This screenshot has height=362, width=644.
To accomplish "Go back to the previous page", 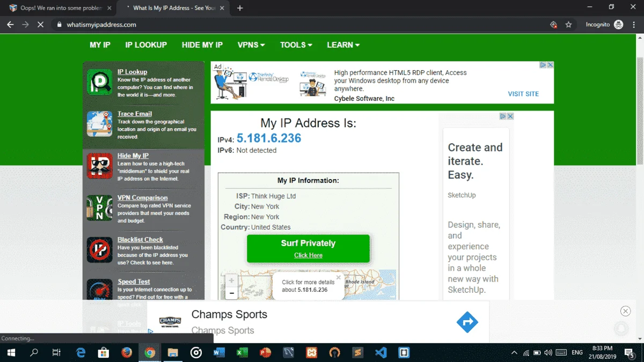I will click(x=10, y=25).
